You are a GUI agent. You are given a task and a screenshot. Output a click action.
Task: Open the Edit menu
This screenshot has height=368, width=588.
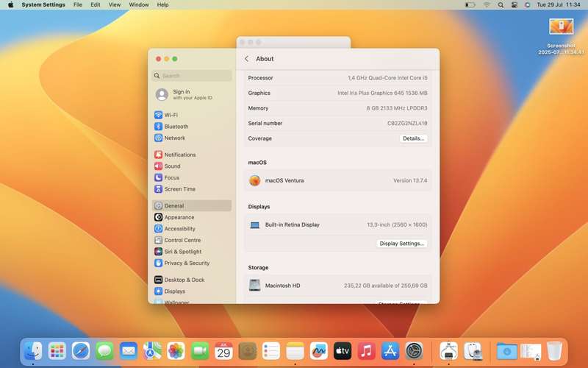96,5
